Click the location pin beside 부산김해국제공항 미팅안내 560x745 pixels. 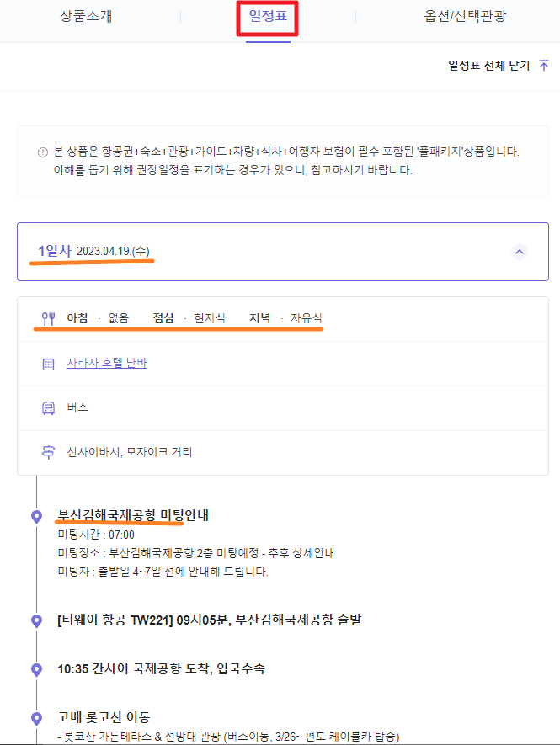point(35,516)
